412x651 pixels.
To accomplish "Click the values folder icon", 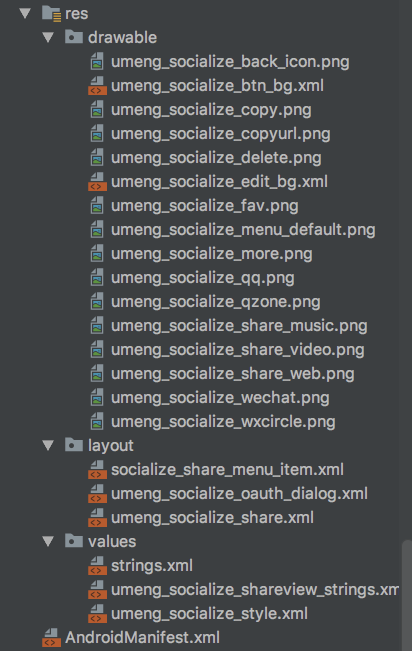I will pos(74,541).
